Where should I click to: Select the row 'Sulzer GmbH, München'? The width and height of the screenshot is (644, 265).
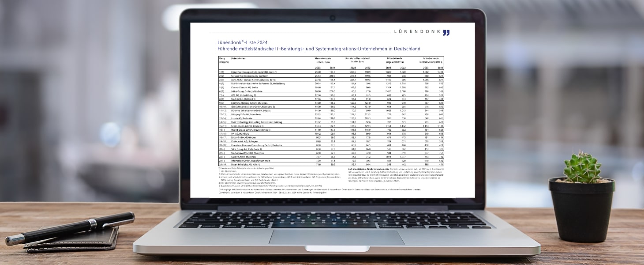coord(331,157)
